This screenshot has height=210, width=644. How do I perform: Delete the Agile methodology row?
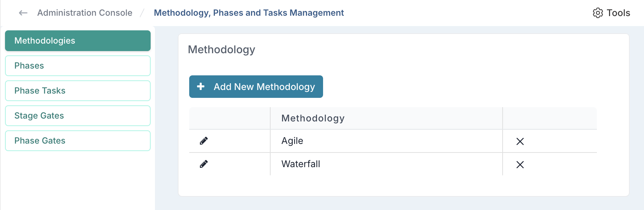[520, 141]
